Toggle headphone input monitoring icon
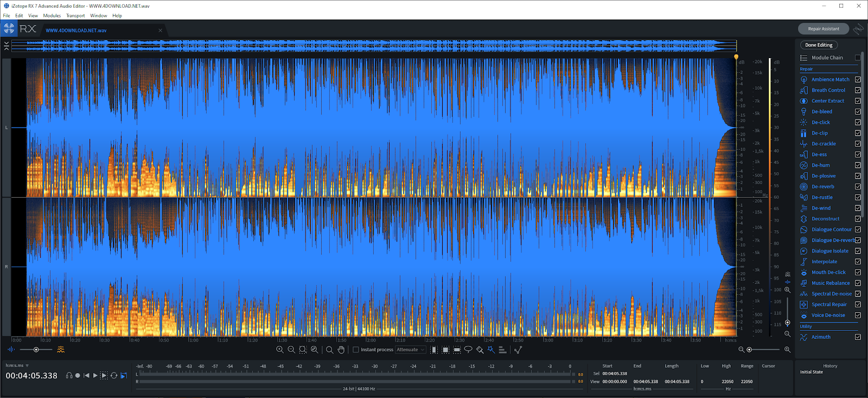This screenshot has height=398, width=868. click(69, 375)
